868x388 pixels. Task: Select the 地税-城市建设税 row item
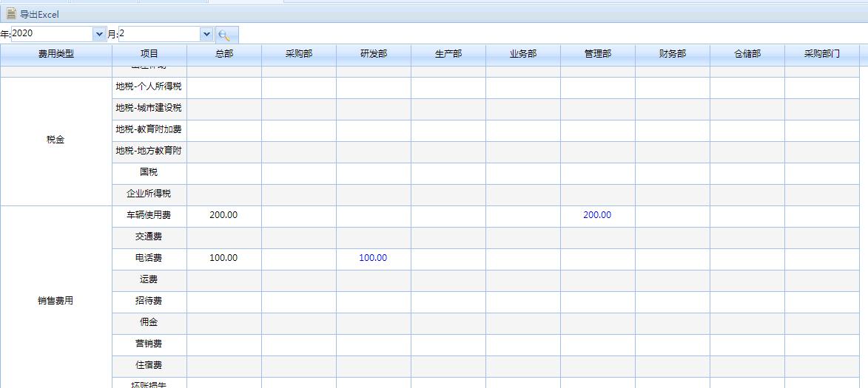149,109
